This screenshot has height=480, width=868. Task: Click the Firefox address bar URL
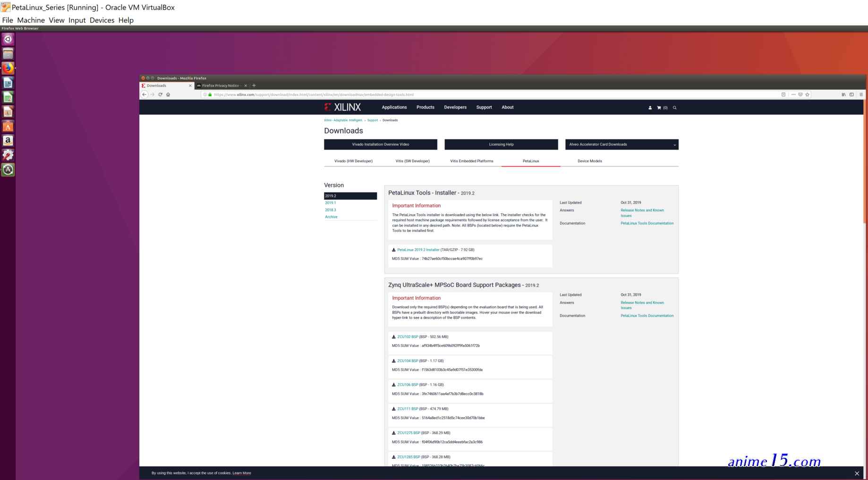click(x=314, y=94)
